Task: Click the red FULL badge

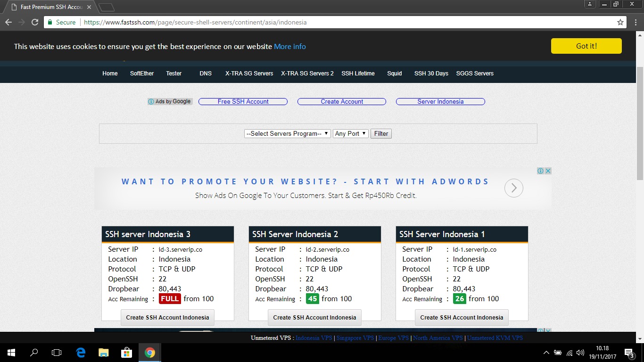Action: click(170, 299)
